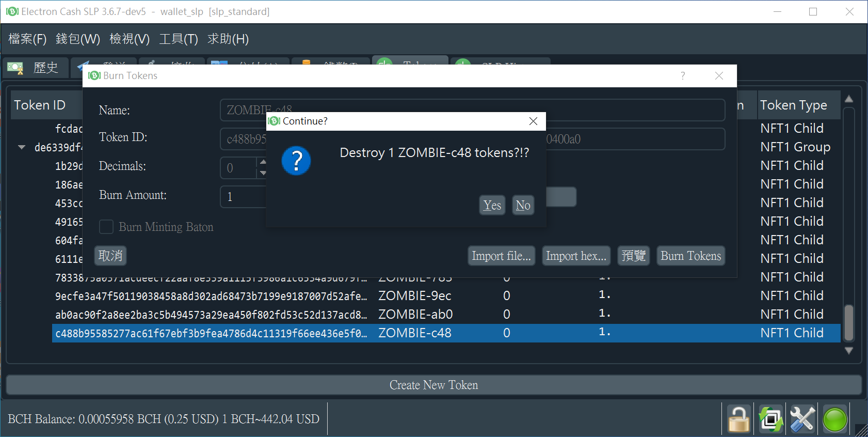Viewport: 868px width, 437px height.
Task: Select the 186ae child token row
Action: tap(69, 184)
